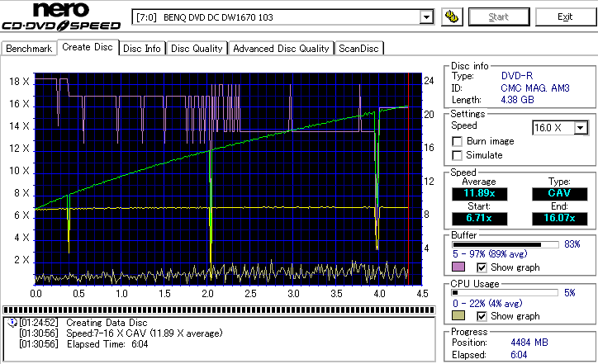The width and height of the screenshot is (598, 364).
Task: Click the 4484 MB position value
Action: [x=529, y=343]
